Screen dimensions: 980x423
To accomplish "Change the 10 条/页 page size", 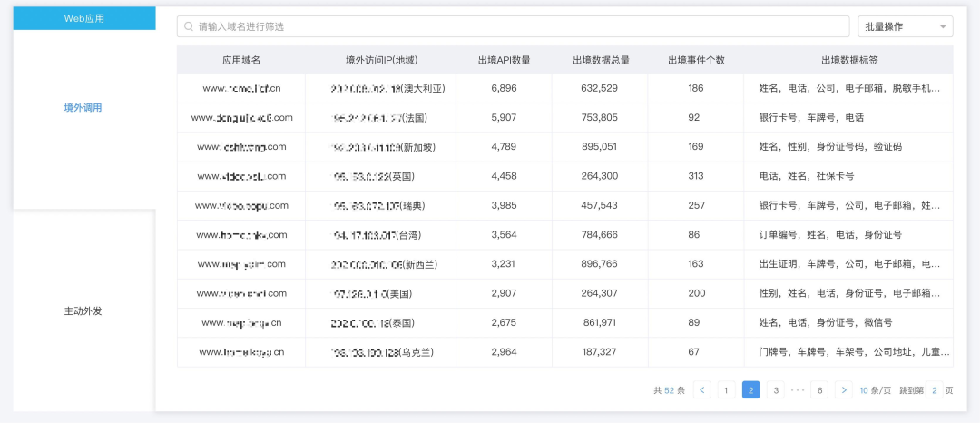I will pos(875,390).
